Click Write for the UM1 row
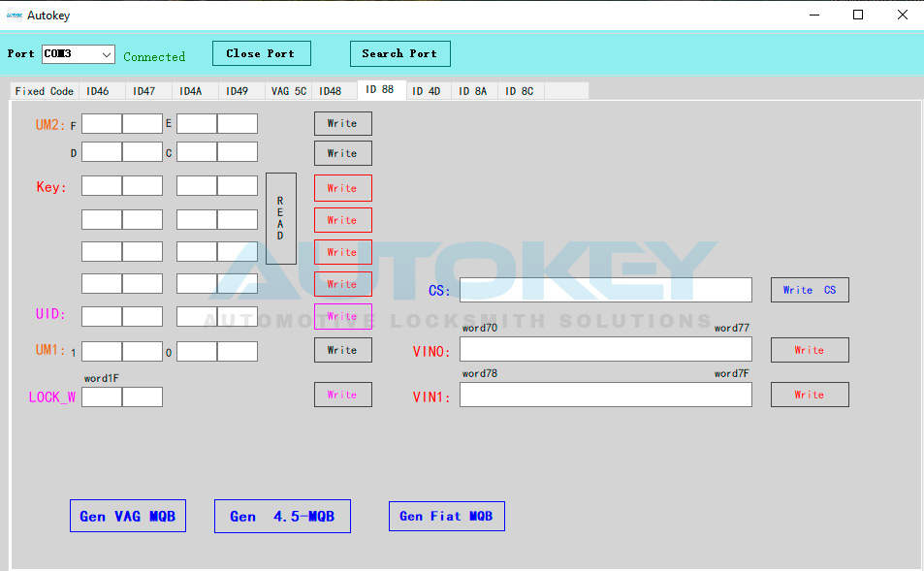Viewport: 924px width, 571px height. [343, 350]
